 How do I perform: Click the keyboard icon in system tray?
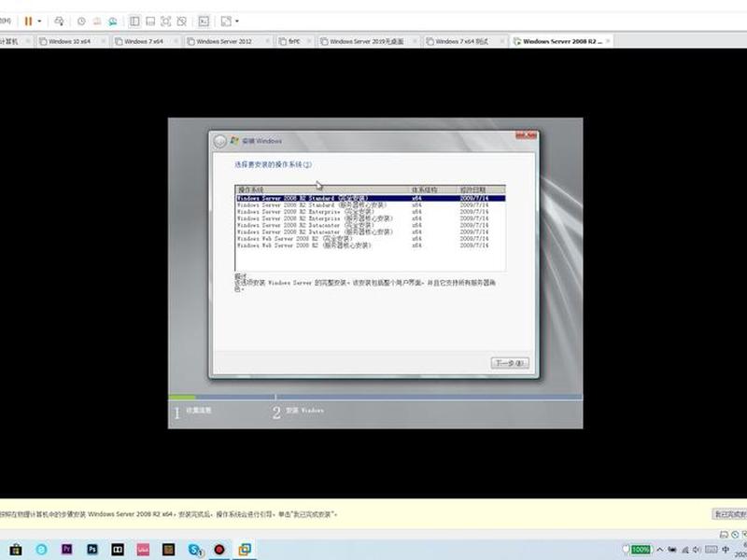tap(711, 550)
